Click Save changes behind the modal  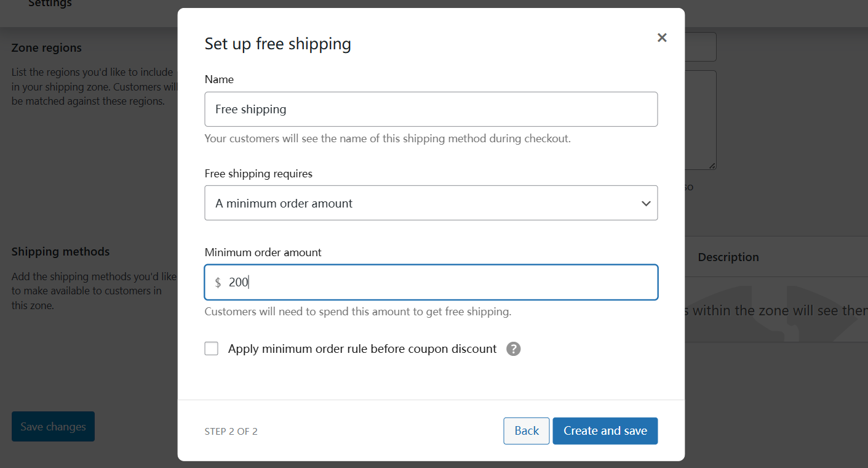pos(53,426)
